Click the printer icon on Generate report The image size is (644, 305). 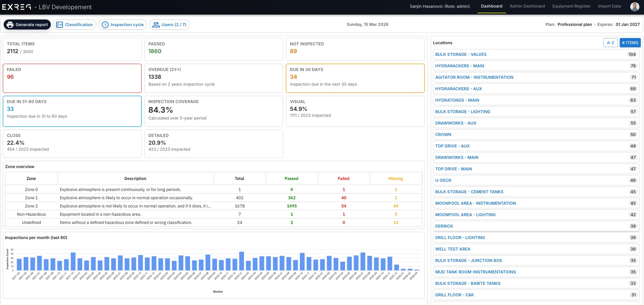tap(10, 25)
